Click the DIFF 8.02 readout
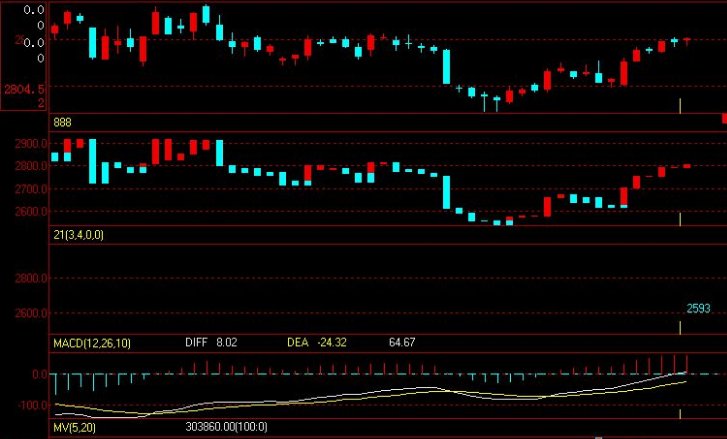 (x=211, y=342)
